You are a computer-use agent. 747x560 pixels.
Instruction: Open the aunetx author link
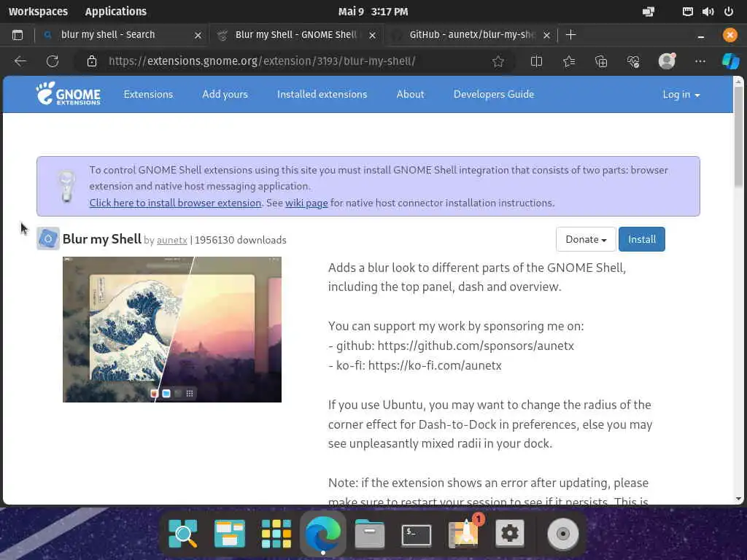coord(172,241)
